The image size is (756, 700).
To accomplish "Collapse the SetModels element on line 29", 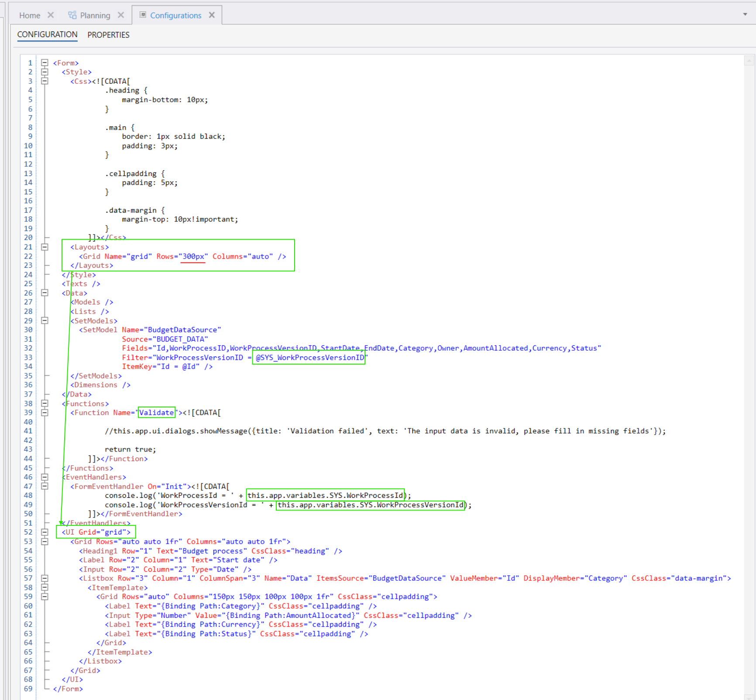I will tap(45, 321).
